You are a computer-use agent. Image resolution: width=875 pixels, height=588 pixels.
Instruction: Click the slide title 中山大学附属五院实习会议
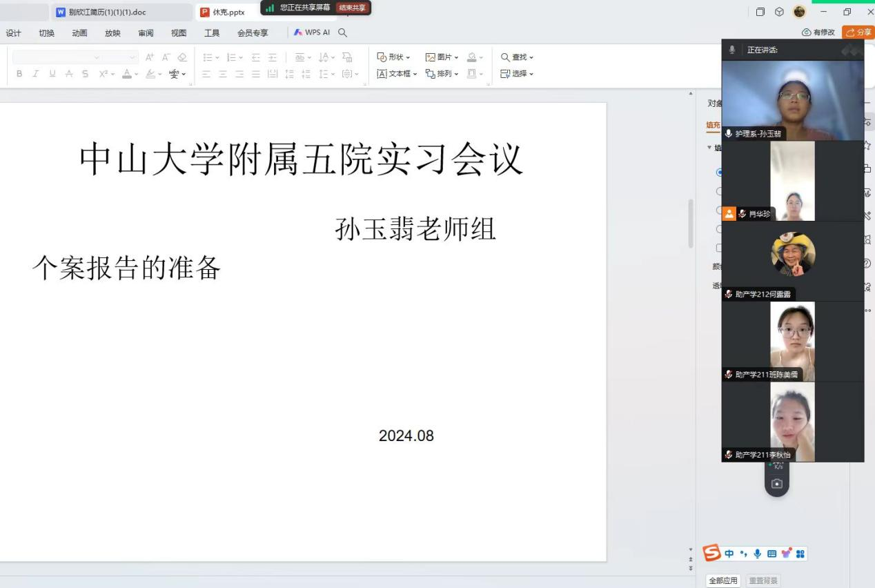[x=302, y=159]
